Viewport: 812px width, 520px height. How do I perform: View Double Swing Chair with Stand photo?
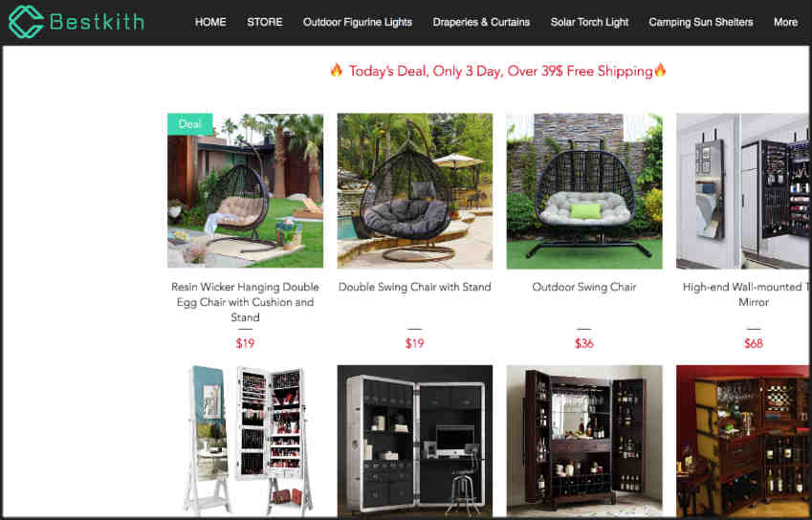tap(415, 191)
